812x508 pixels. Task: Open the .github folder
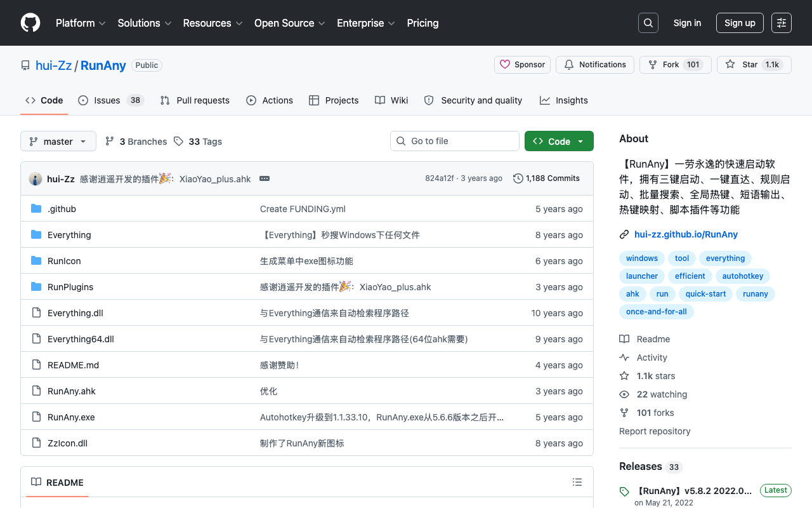click(62, 209)
